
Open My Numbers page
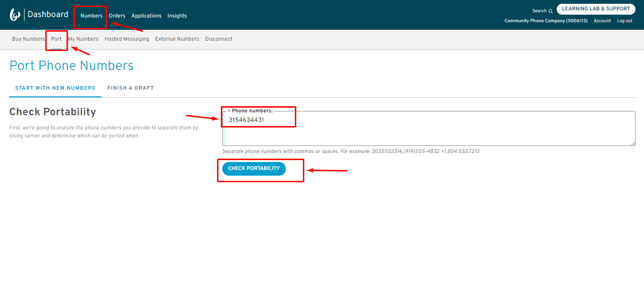[83, 39]
